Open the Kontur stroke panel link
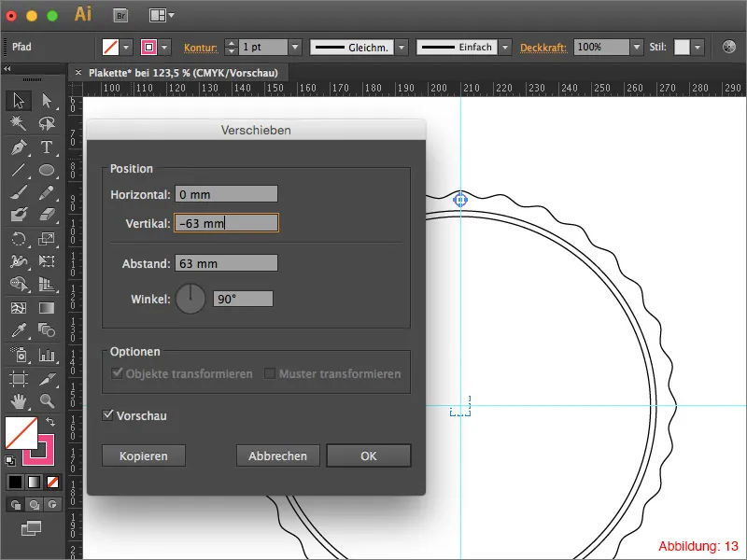747x560 pixels. pyautogui.click(x=201, y=48)
